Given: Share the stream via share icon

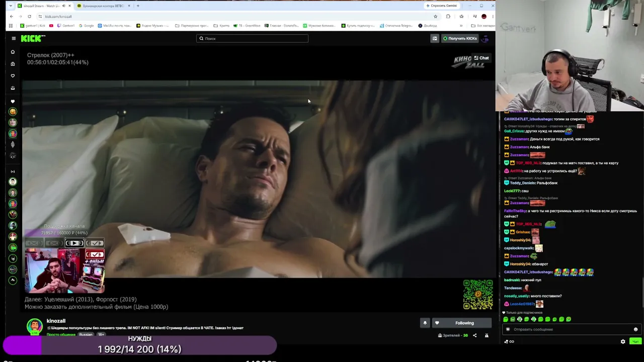Looking at the screenshot, I should pos(474,335).
